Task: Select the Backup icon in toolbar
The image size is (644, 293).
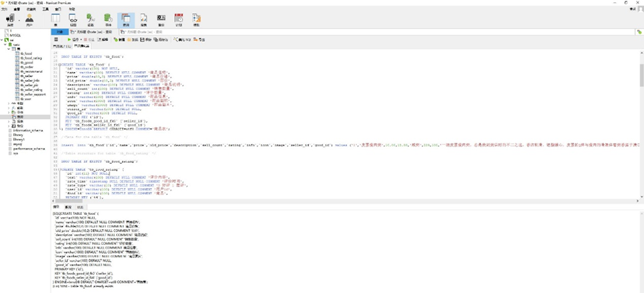Action: 161,19
